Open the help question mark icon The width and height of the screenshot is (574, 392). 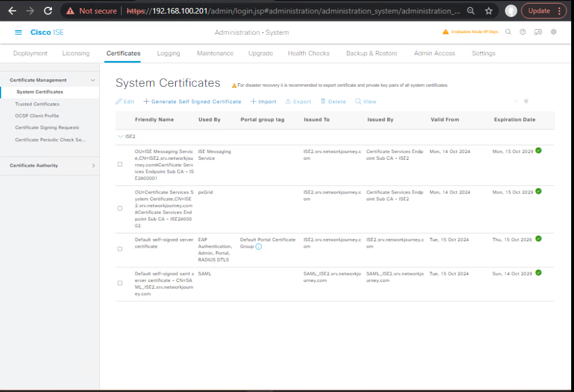pos(523,32)
